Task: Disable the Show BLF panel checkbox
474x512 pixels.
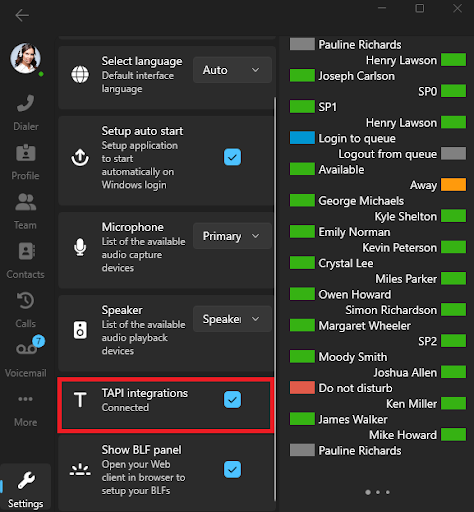Action: [x=232, y=469]
